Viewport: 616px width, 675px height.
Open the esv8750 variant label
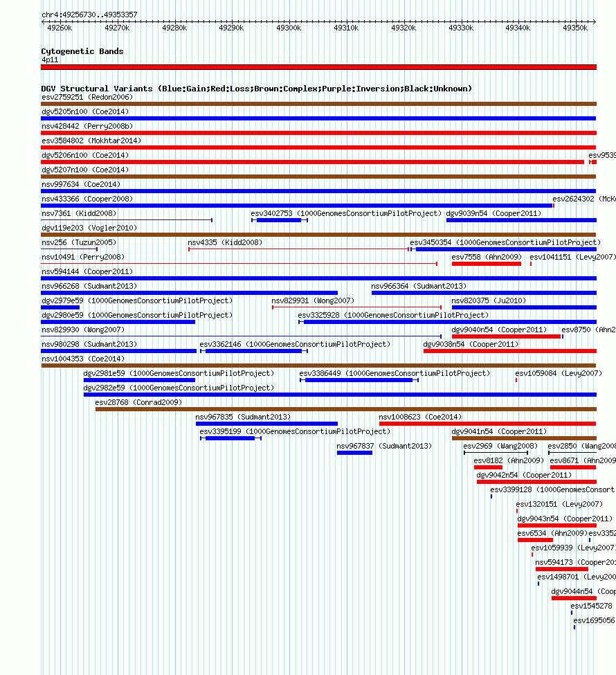coord(588,330)
